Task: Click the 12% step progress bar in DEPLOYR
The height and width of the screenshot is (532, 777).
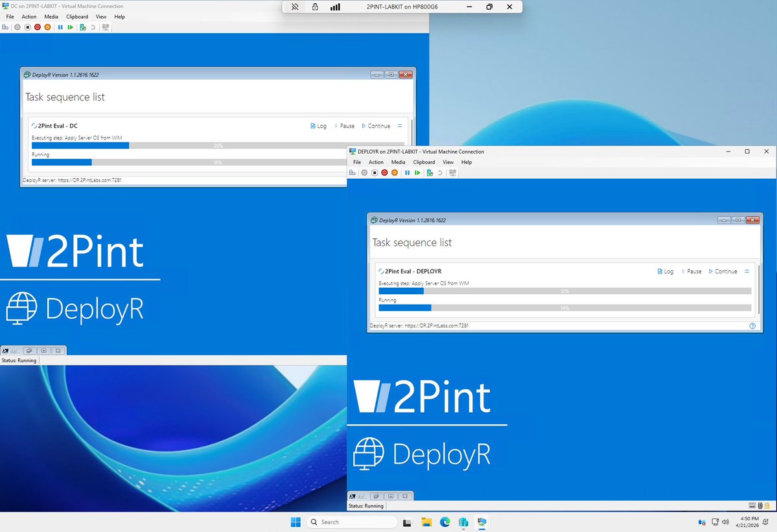Action: [x=565, y=291]
